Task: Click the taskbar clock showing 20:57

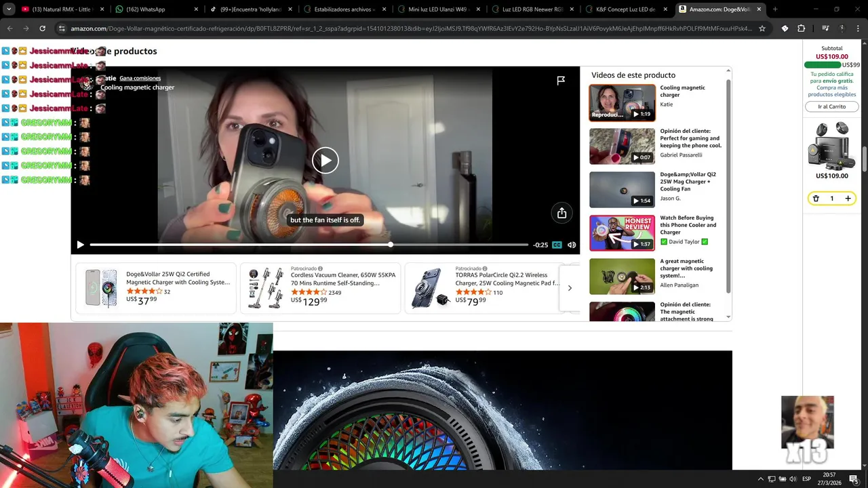Action: tap(829, 479)
